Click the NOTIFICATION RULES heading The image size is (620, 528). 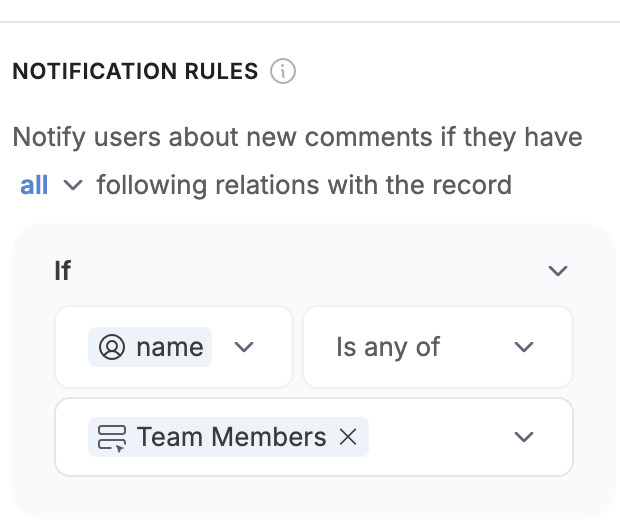coord(135,72)
